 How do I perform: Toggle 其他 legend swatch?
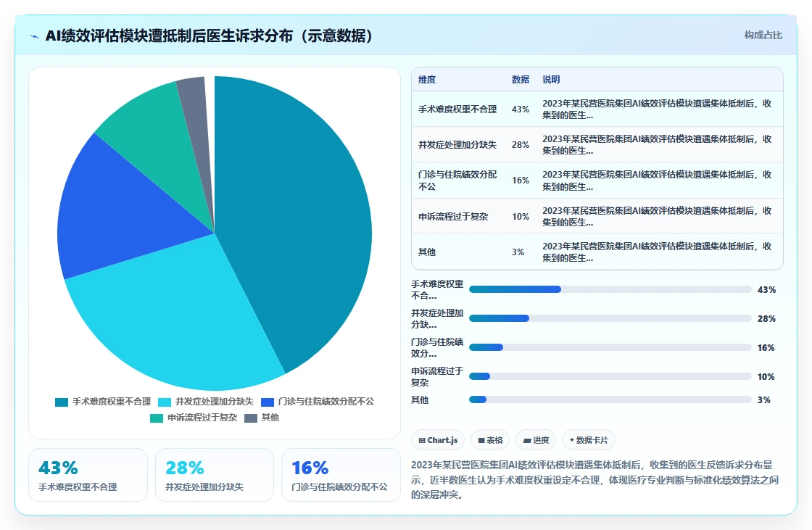pos(251,418)
